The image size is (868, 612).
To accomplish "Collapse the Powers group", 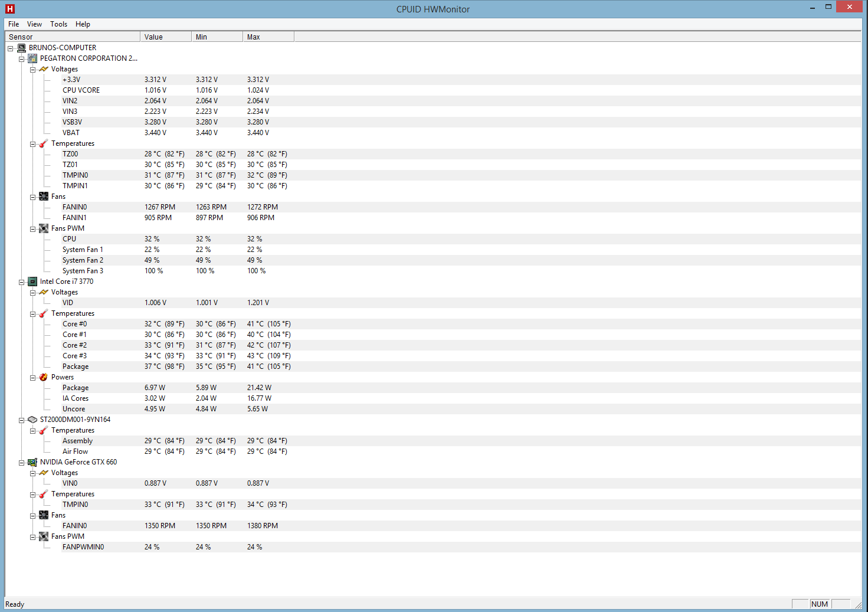I will tap(32, 378).
